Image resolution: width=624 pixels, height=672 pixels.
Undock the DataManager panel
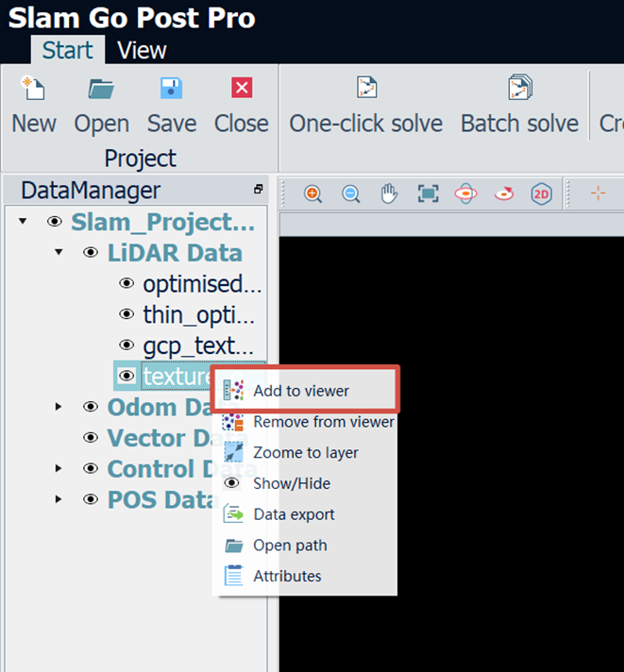[x=258, y=189]
